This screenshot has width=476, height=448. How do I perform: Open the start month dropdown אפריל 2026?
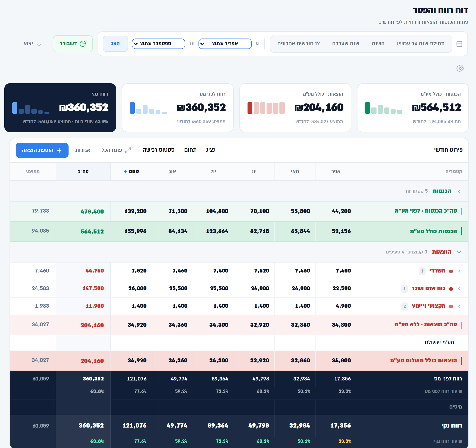pyautogui.click(x=225, y=44)
